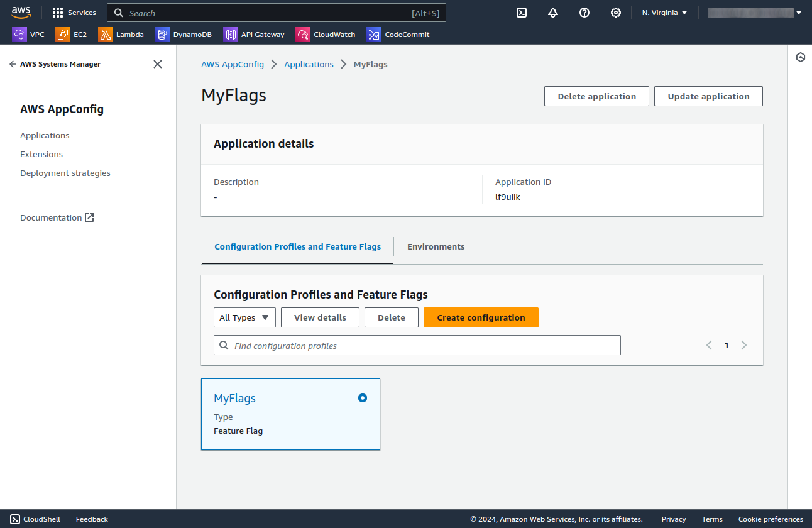This screenshot has height=528, width=812.
Task: Open the right-side hexagon panel icon
Action: pos(801,57)
